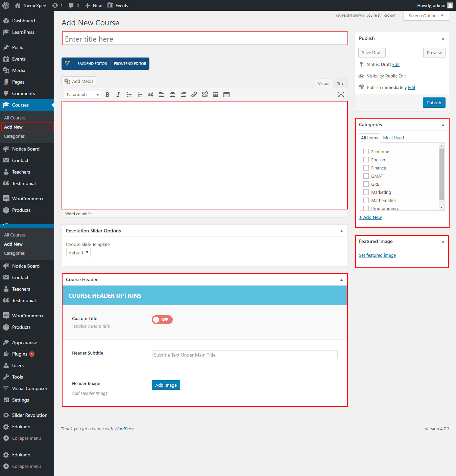456x476 pixels.
Task: Click the Set featured image link
Action: 377,255
